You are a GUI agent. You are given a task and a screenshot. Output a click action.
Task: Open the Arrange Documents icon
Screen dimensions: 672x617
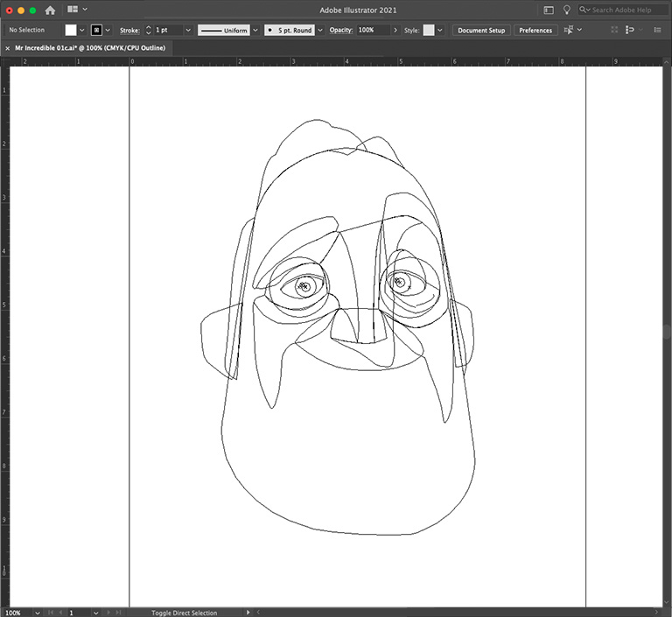click(73, 10)
